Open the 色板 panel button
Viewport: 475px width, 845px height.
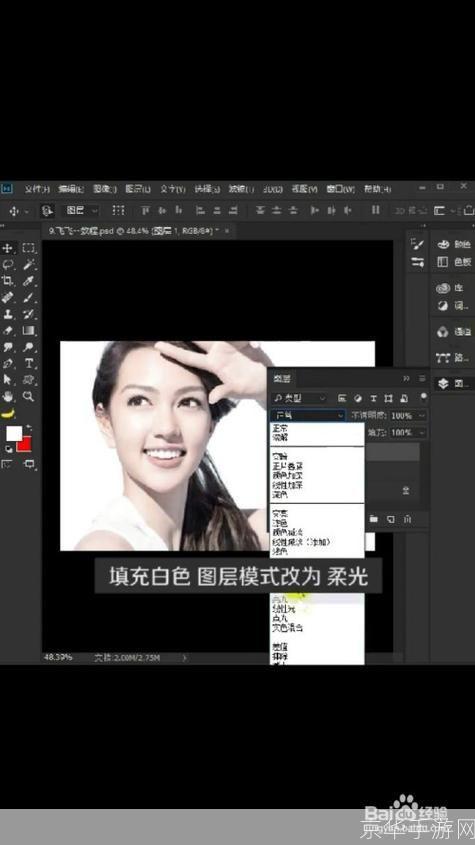coord(453,262)
